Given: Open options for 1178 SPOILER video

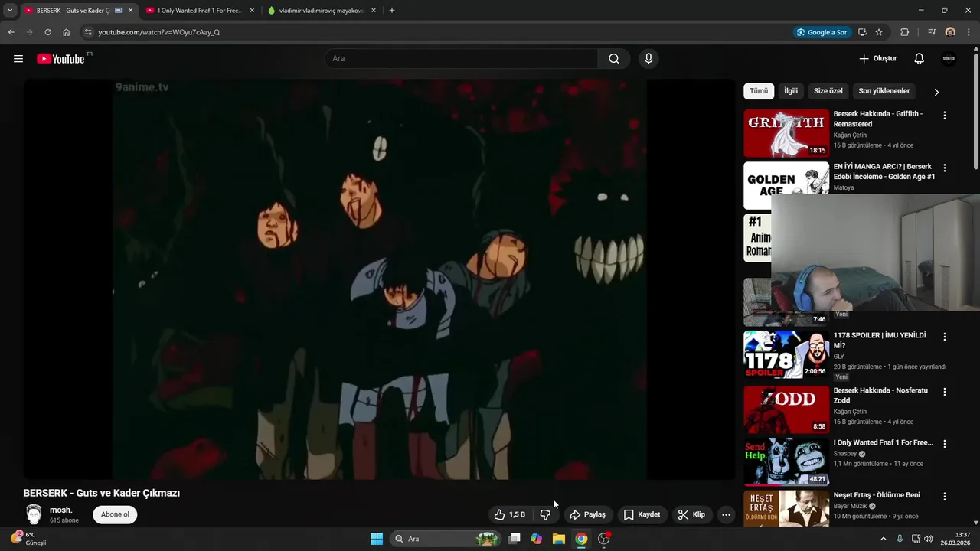Looking at the screenshot, I should 944,337.
